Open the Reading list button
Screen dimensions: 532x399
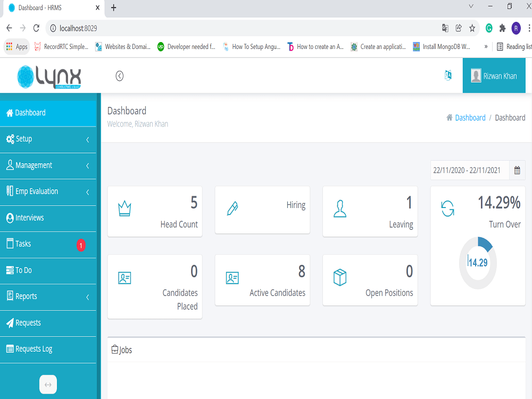[x=514, y=46]
